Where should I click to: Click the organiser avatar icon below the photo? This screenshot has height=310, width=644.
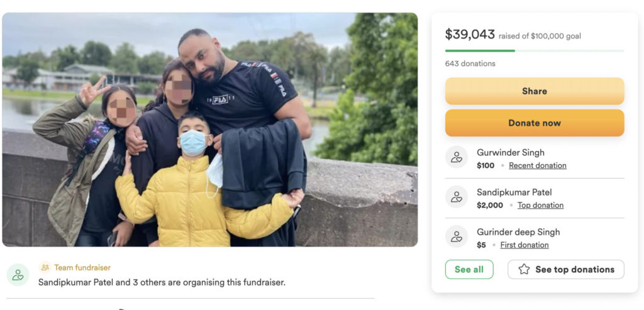pyautogui.click(x=18, y=275)
